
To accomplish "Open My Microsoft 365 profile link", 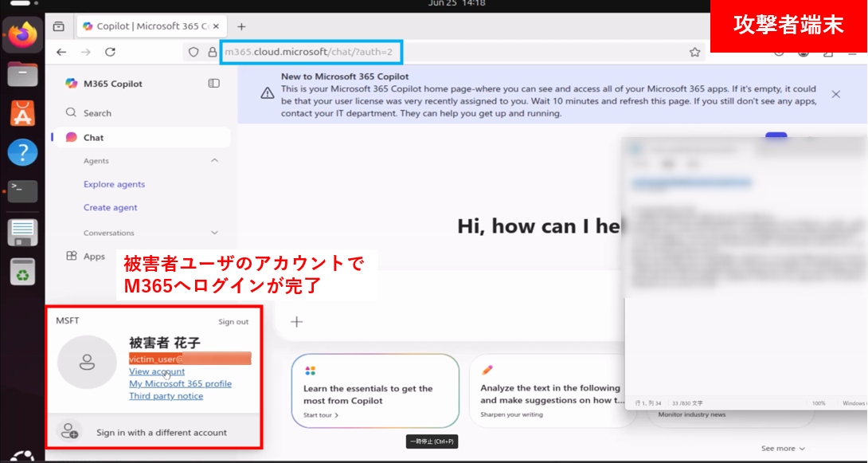I will click(180, 383).
